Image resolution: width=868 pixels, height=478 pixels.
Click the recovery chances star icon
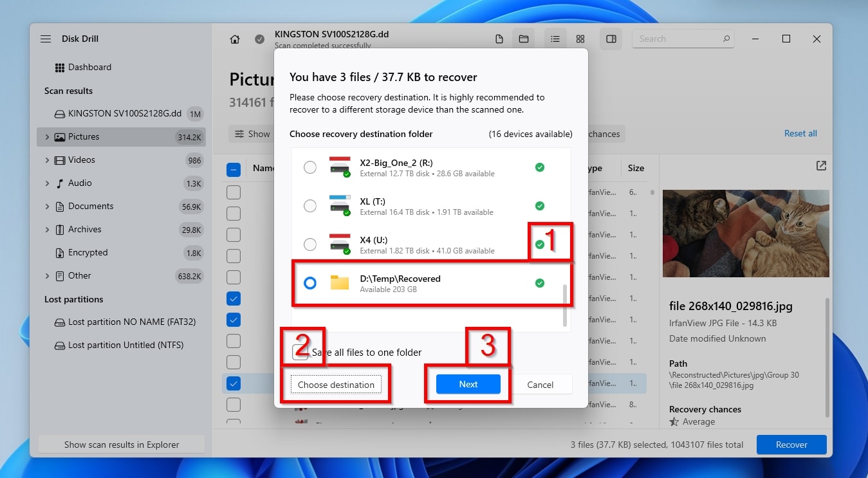(x=674, y=422)
